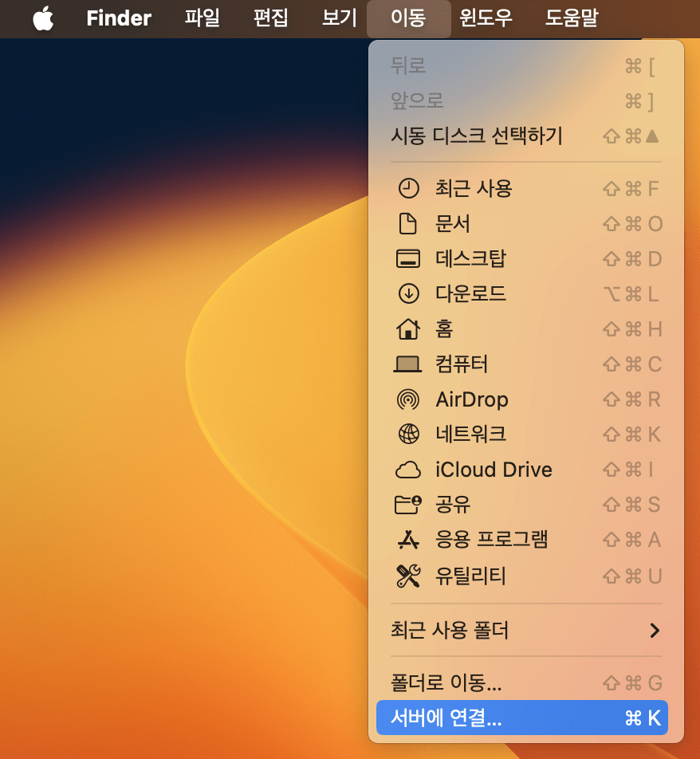Image resolution: width=700 pixels, height=759 pixels.
Task: Click the laptop icon beside 컴퓨터
Action: click(407, 364)
